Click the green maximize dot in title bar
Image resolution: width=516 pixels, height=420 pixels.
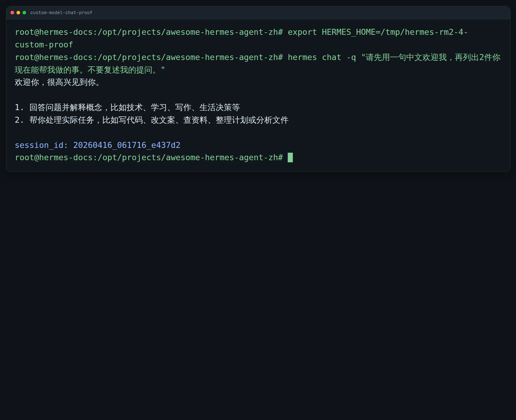(x=24, y=13)
